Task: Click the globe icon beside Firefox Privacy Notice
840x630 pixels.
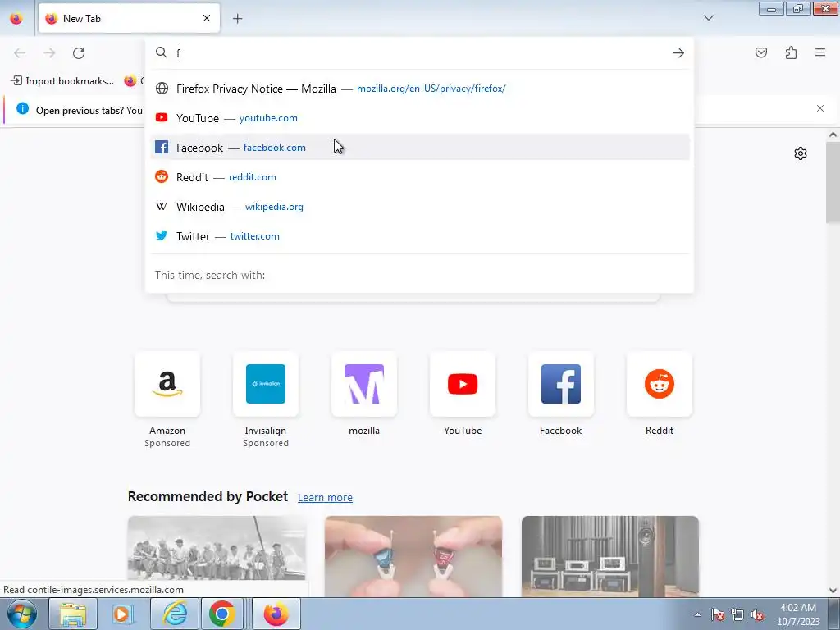Action: 162,89
